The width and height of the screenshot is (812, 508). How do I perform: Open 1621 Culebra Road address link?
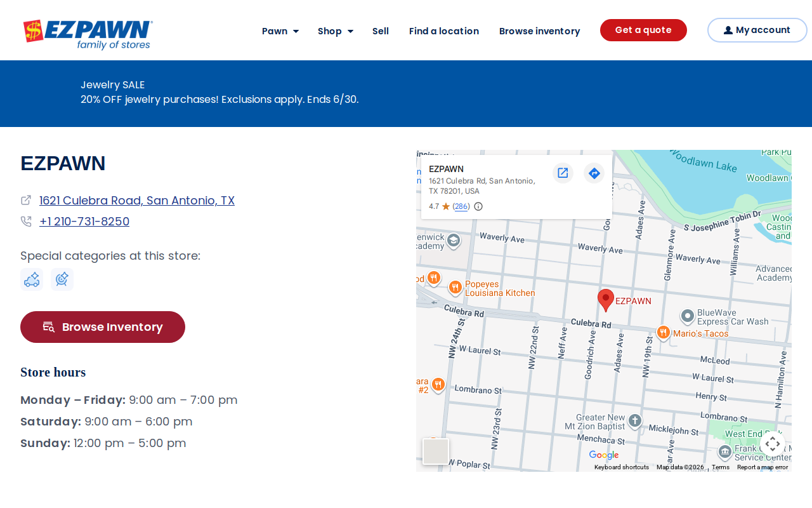click(137, 201)
